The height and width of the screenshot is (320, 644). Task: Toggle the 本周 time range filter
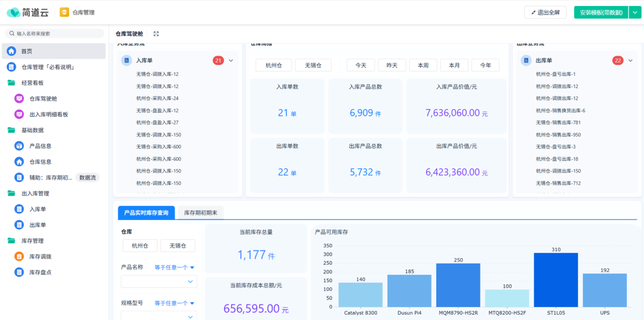(x=423, y=66)
